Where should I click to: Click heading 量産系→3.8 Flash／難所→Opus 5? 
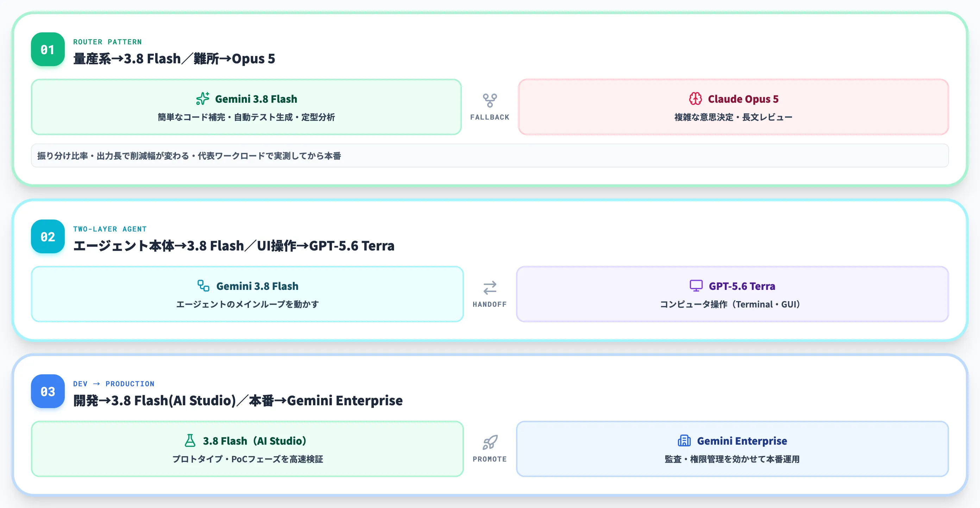pos(174,59)
